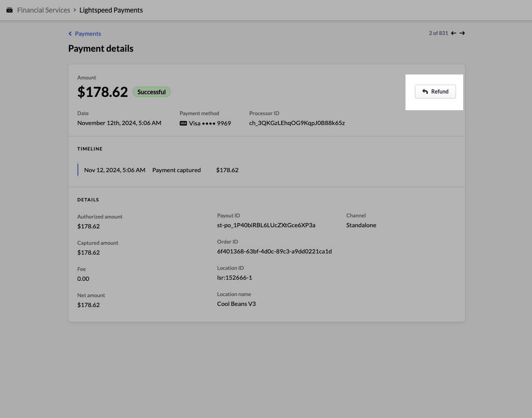532x418 pixels.
Task: Click the Successful status badge
Action: tap(152, 92)
